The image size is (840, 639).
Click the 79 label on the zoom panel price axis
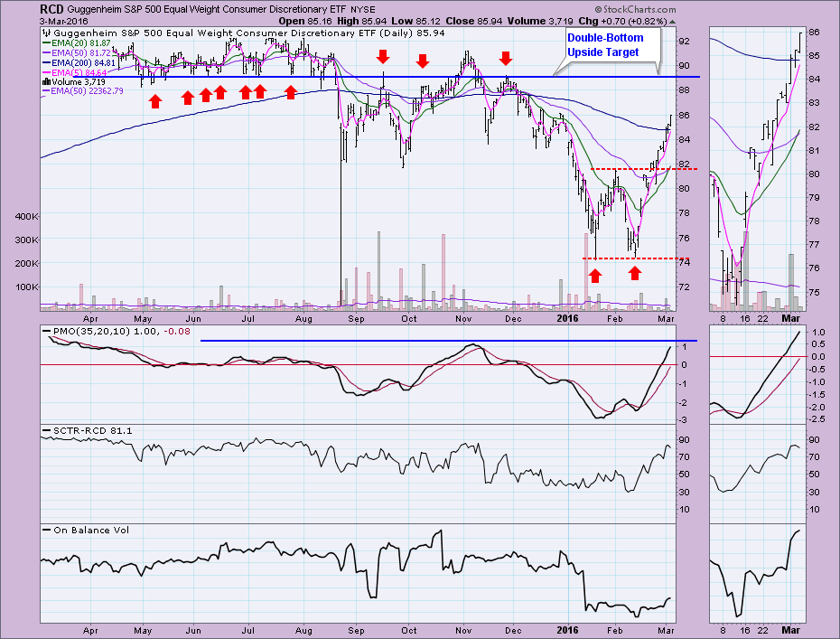(x=815, y=197)
